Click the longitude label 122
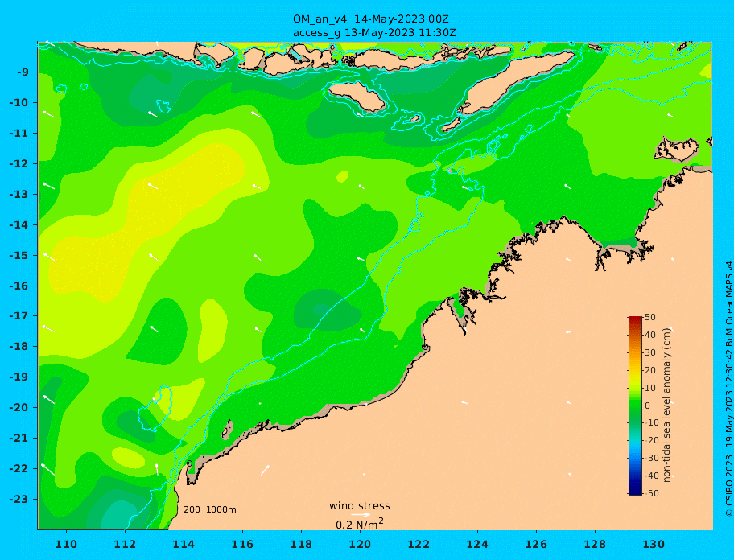The height and width of the screenshot is (560, 734). (x=419, y=545)
